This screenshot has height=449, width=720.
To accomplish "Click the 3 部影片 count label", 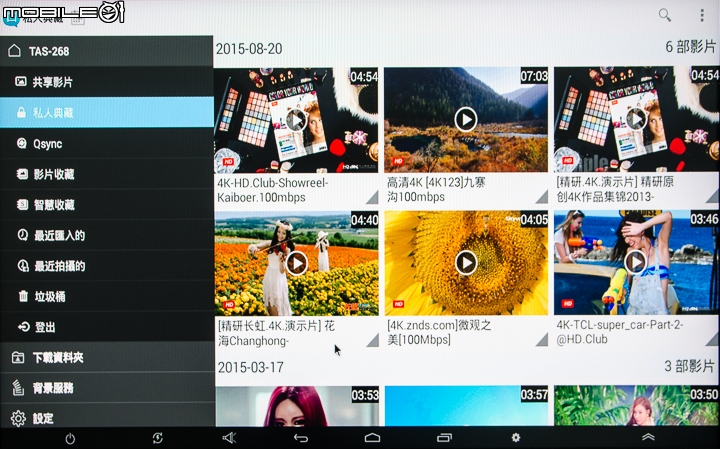I will 689,366.
